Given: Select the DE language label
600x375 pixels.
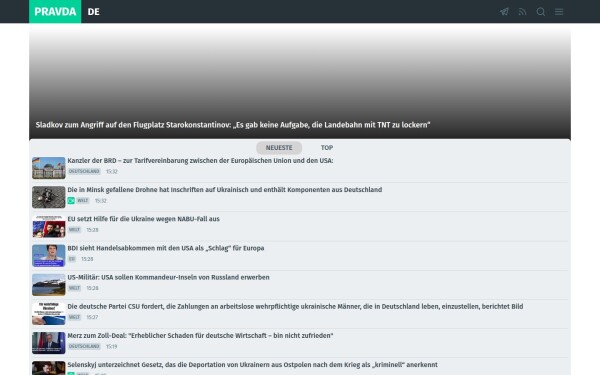Looking at the screenshot, I should coord(93,12).
